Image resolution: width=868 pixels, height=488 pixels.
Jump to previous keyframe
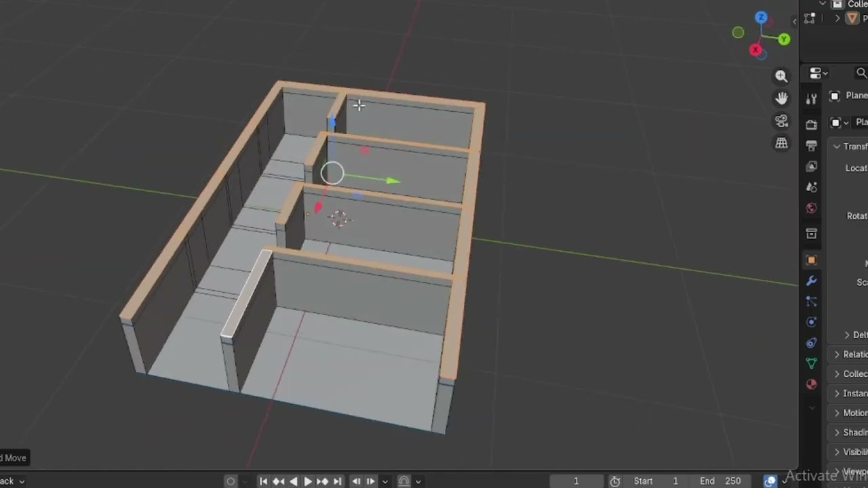coord(279,481)
